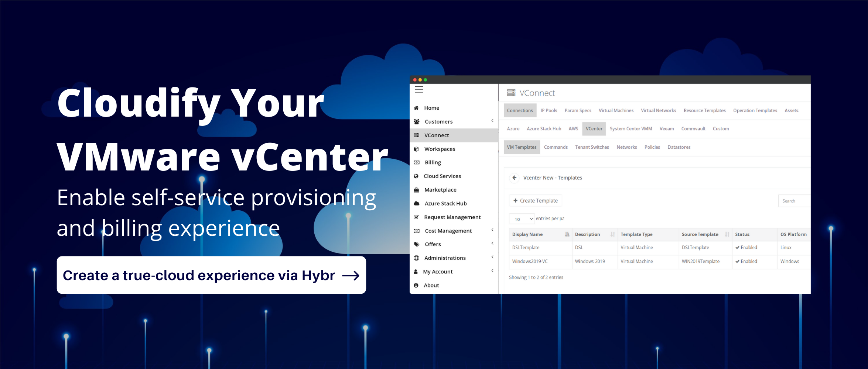868x369 pixels.
Task: Click the VConnect header server icon
Action: pos(511,93)
